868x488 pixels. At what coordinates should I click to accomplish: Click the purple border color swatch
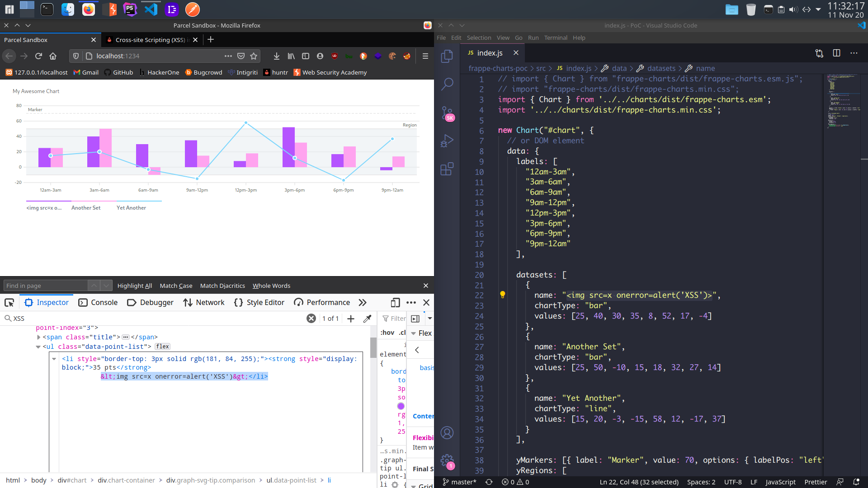click(x=401, y=406)
